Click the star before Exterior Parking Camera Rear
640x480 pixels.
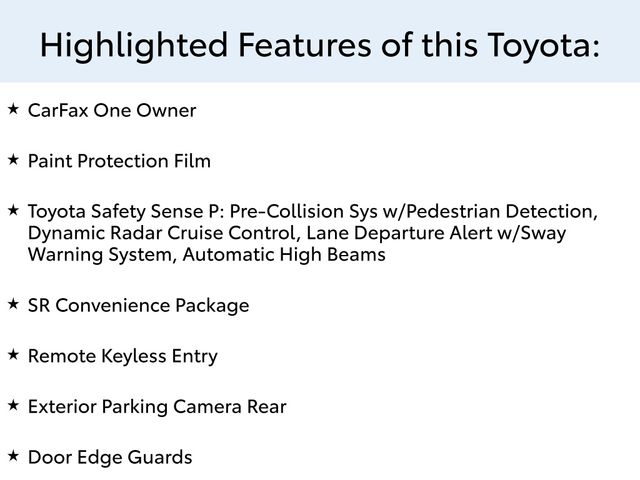13,405
